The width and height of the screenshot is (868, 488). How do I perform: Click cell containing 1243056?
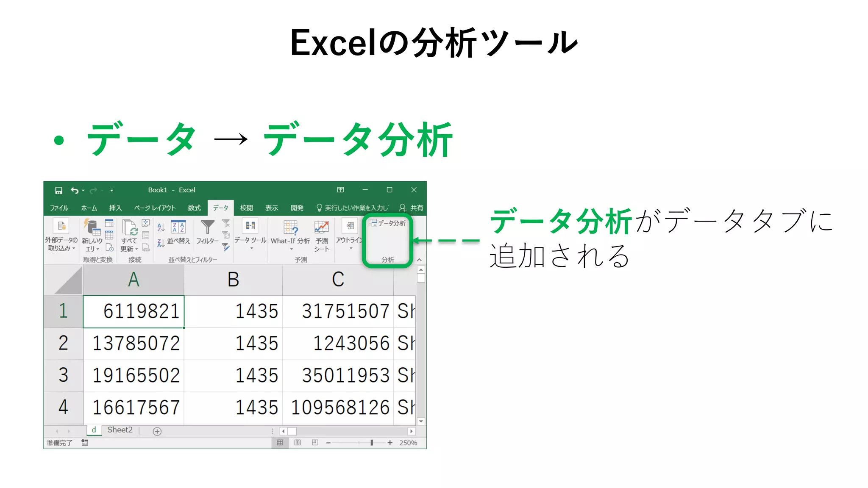[x=338, y=344]
